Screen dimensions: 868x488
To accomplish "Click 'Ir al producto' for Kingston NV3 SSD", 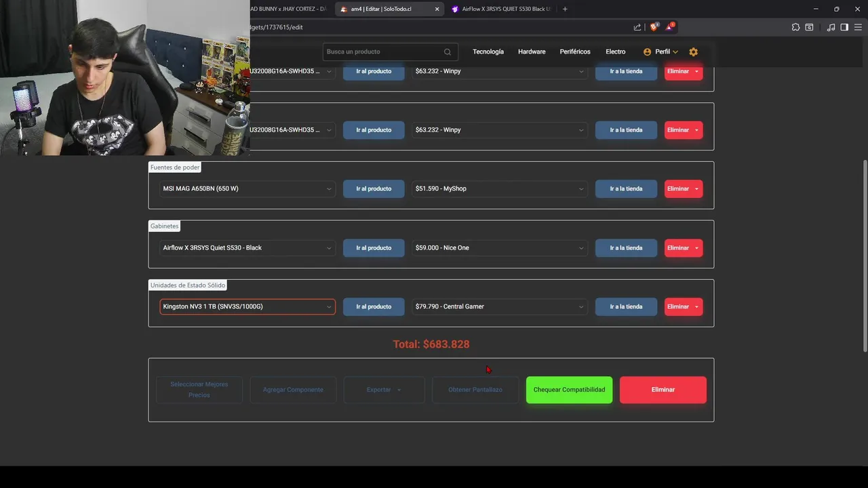I will point(374,307).
